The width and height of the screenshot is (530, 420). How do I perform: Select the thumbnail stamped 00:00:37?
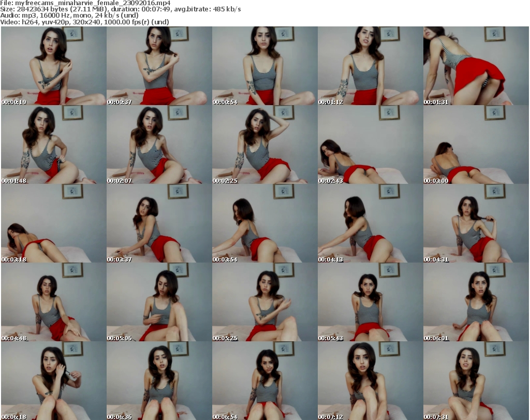pos(159,66)
